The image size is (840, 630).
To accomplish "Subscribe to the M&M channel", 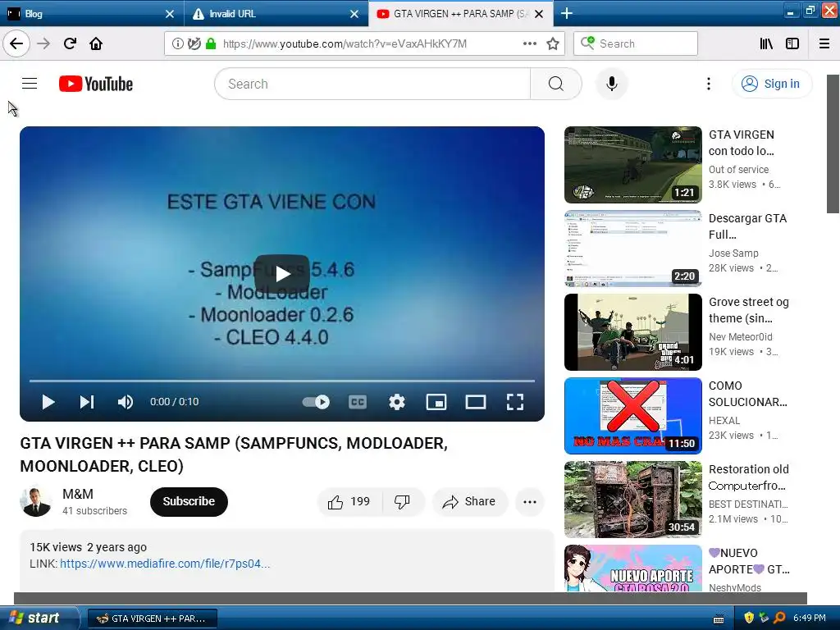I will (x=189, y=501).
